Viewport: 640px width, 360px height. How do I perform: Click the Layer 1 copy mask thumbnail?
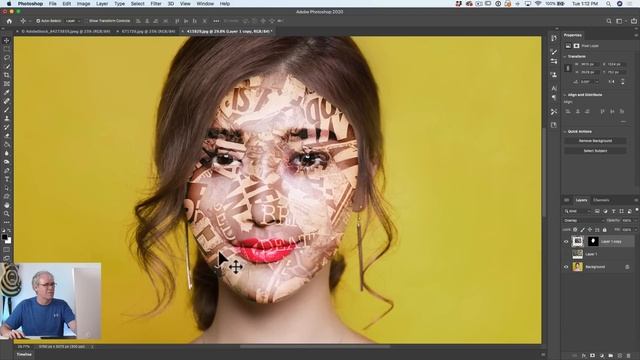(x=593, y=242)
